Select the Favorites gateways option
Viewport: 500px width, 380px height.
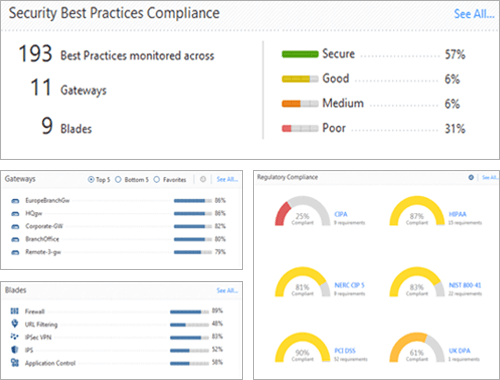tap(170, 180)
